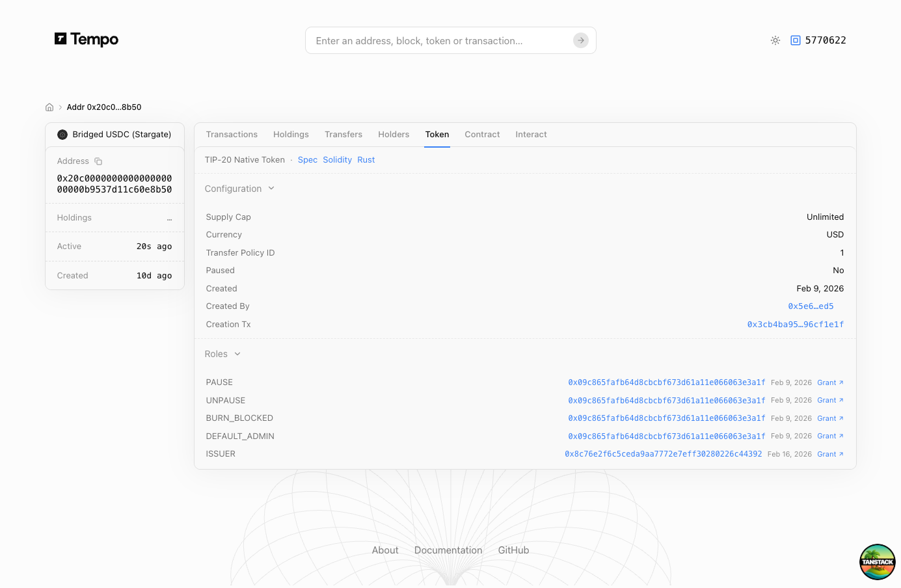Open the Documentation footer link
The width and height of the screenshot is (901, 588).
tap(448, 550)
